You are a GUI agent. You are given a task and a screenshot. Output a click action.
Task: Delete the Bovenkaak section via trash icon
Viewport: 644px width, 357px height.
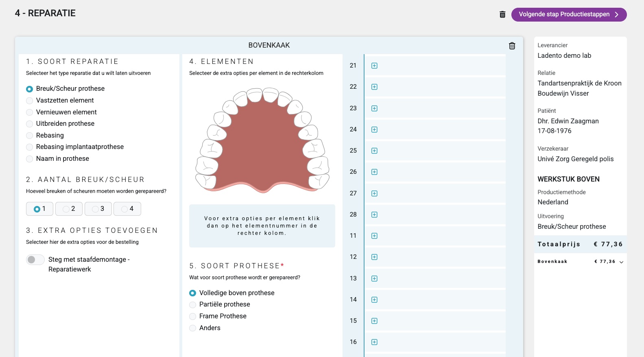[x=512, y=46]
